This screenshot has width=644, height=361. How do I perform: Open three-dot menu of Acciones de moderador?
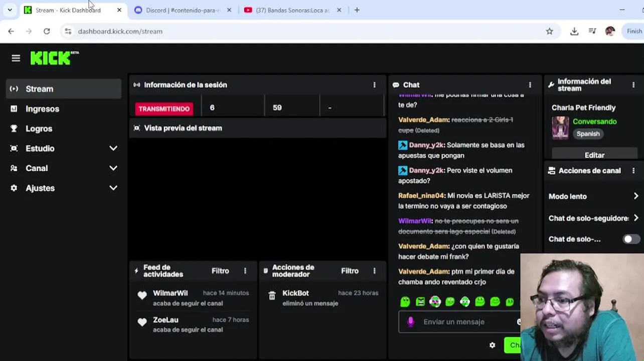tap(374, 271)
